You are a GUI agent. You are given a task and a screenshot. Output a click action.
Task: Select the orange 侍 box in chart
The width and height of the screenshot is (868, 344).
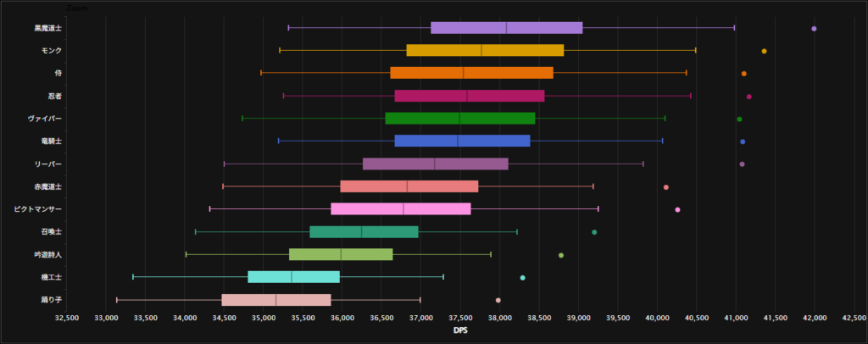point(471,73)
